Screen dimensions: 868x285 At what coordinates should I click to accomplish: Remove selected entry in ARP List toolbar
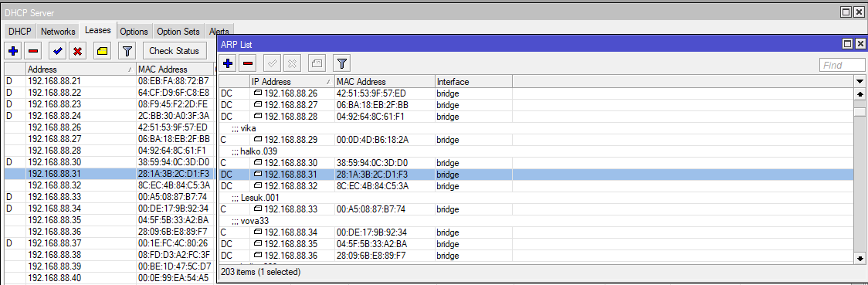pos(248,63)
